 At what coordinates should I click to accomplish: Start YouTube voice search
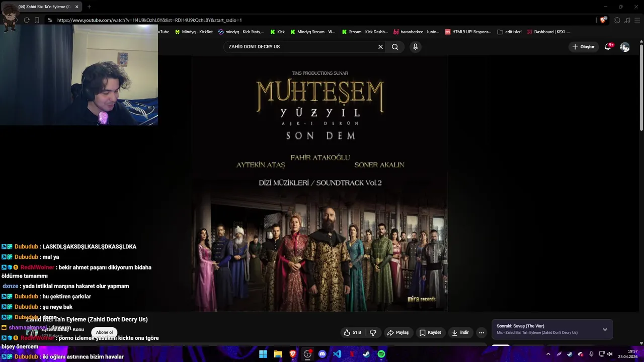[415, 47]
